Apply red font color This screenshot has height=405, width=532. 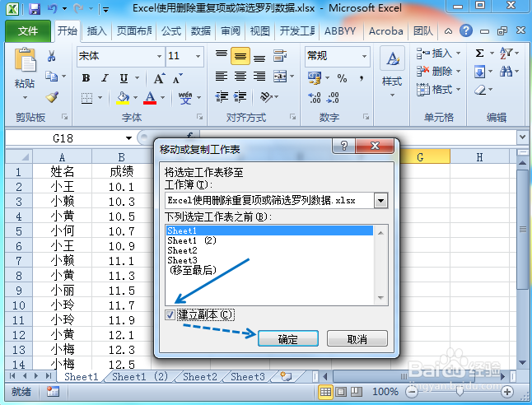click(150, 98)
